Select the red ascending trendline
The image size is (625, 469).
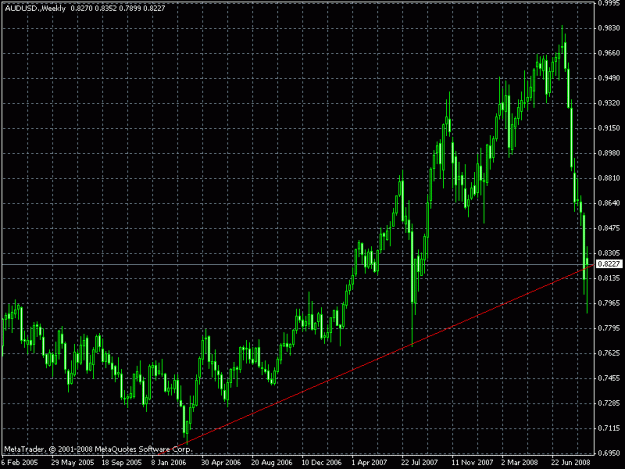coord(375,361)
